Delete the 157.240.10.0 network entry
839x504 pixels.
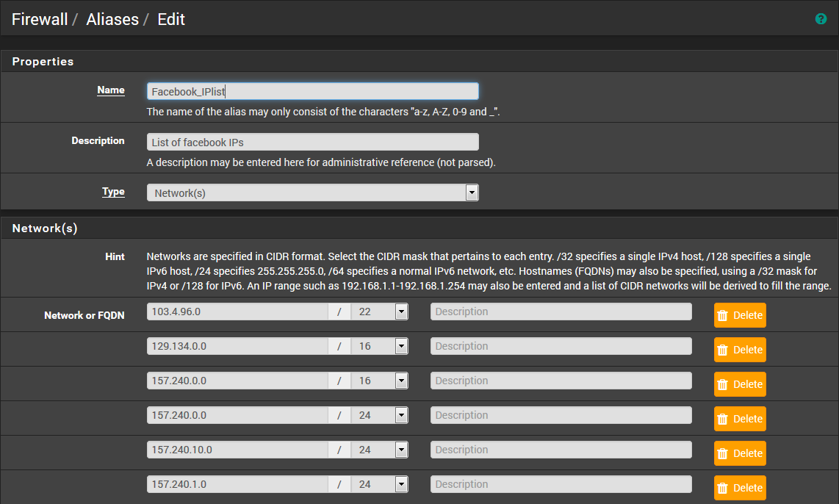(x=740, y=453)
